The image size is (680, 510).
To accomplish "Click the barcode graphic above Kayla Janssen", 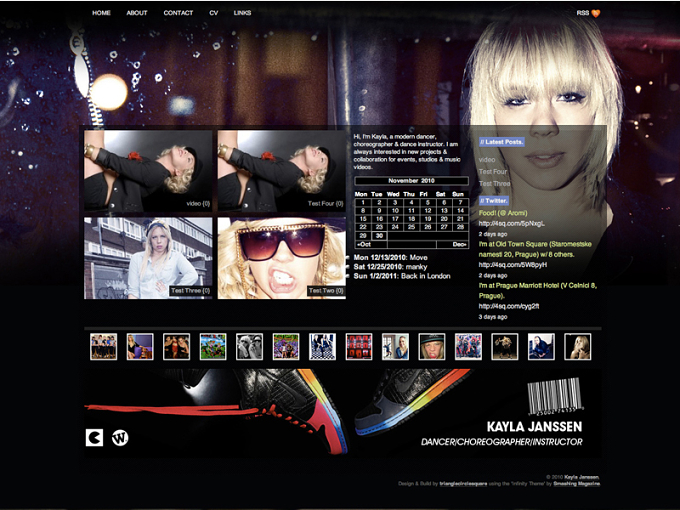I will 555,396.
